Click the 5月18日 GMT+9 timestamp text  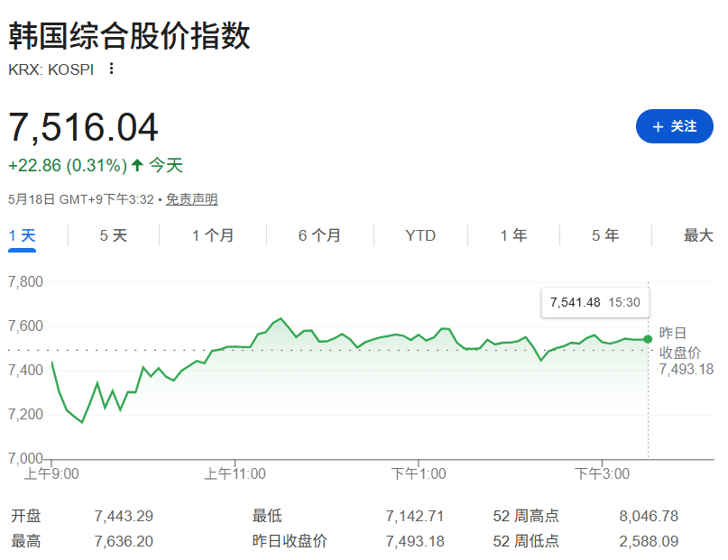81,199
